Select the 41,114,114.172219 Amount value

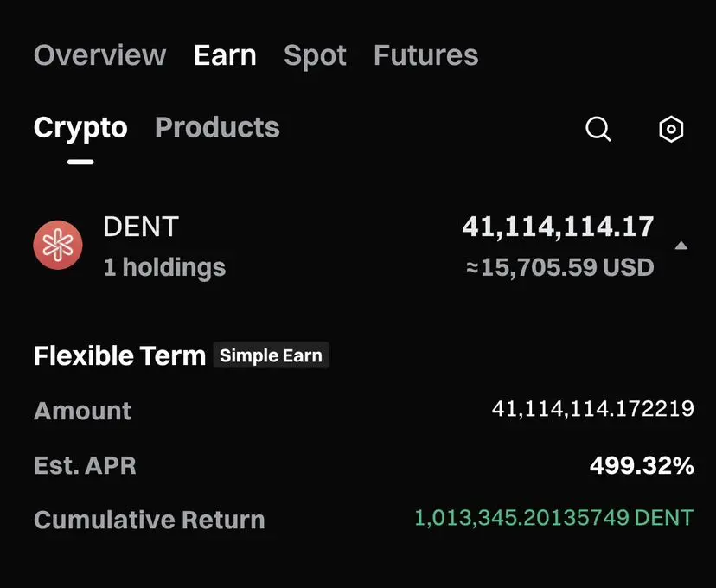[x=592, y=408]
